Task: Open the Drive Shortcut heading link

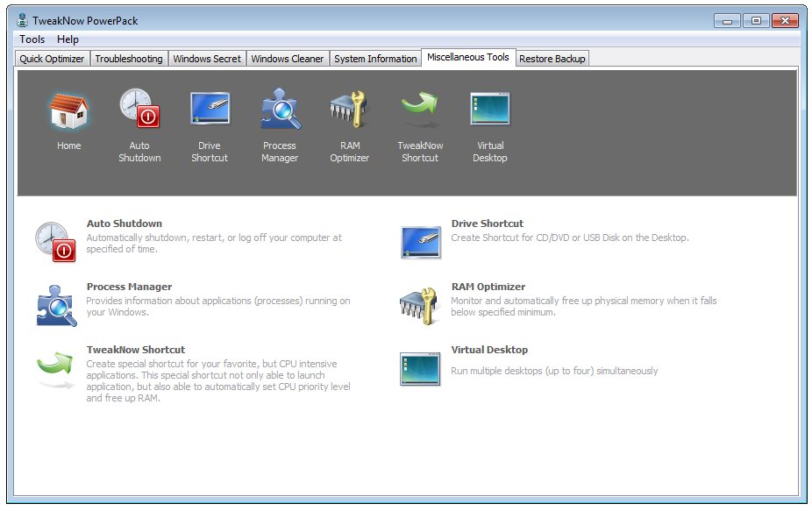Action: 488,224
